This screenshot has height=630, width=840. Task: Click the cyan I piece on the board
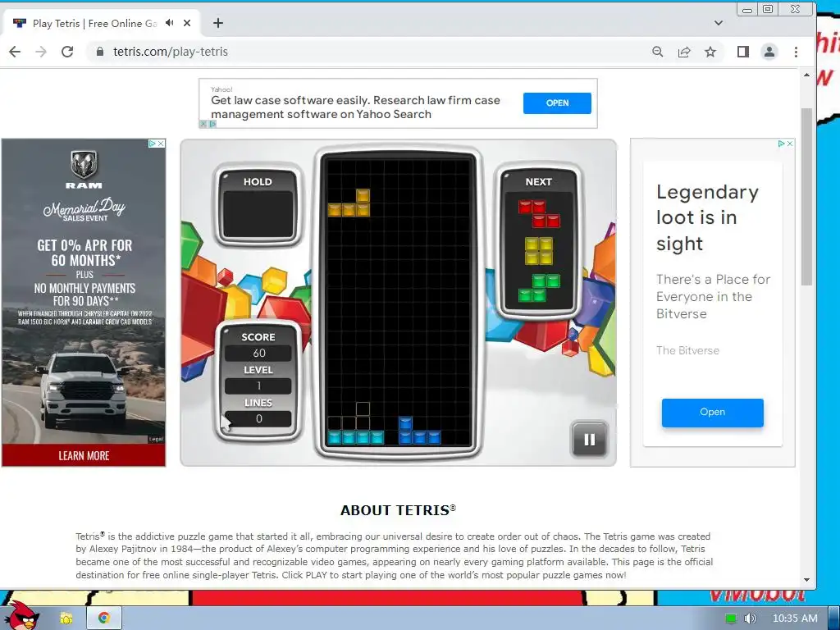tap(356, 438)
